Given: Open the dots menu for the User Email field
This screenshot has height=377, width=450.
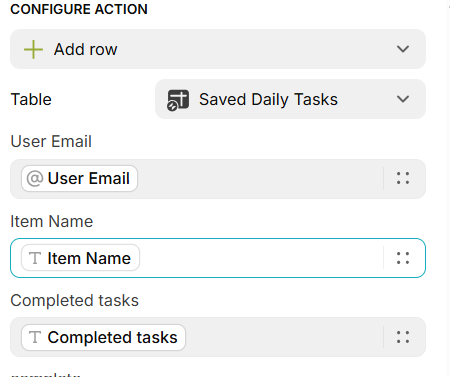Looking at the screenshot, I should (x=403, y=178).
